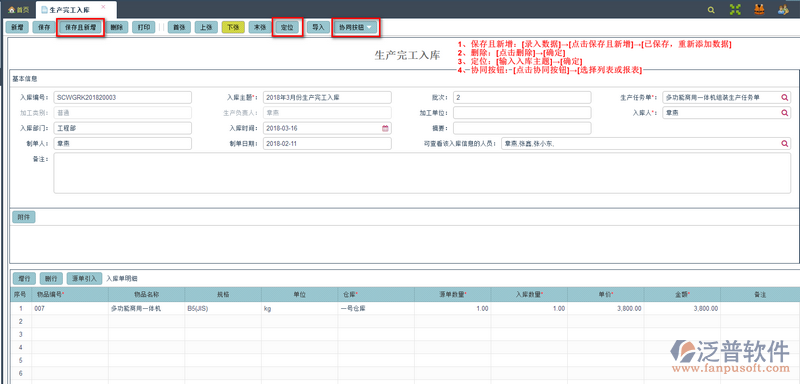Click the 加工单位 input field
The image size is (800, 384).
tap(522, 113)
